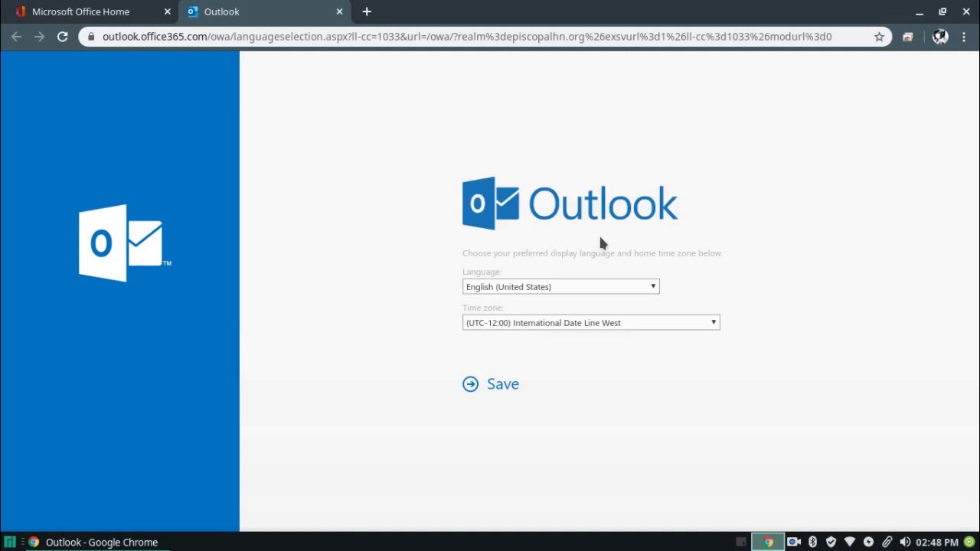Viewport: 980px width, 551px height.
Task: Click the Outlook logo in blue sidebar
Action: [125, 243]
